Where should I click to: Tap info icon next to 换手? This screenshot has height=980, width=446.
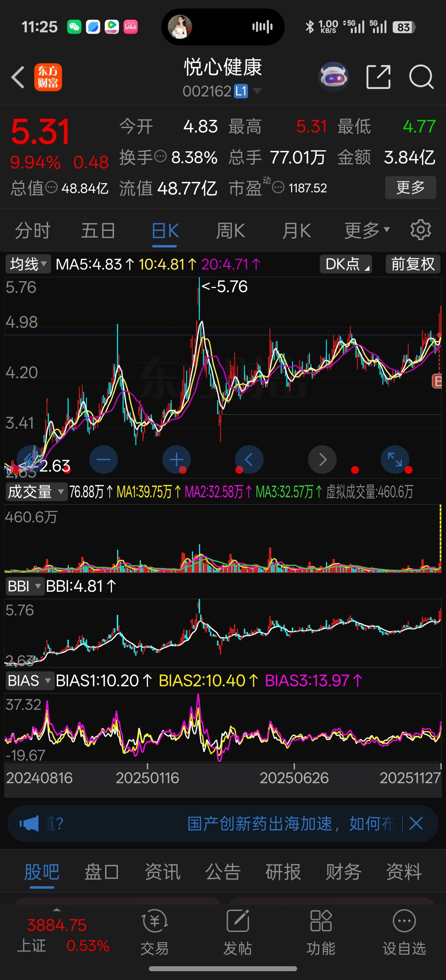(160, 156)
